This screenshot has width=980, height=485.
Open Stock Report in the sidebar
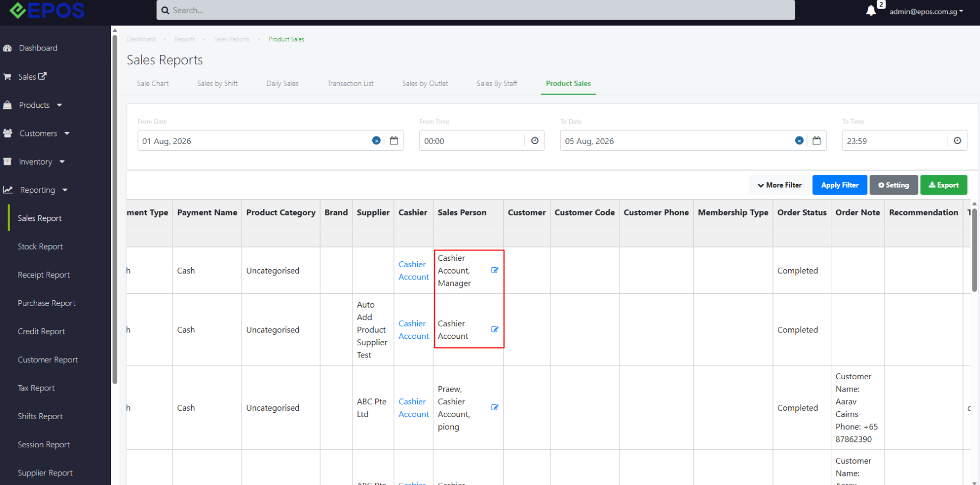tap(40, 246)
